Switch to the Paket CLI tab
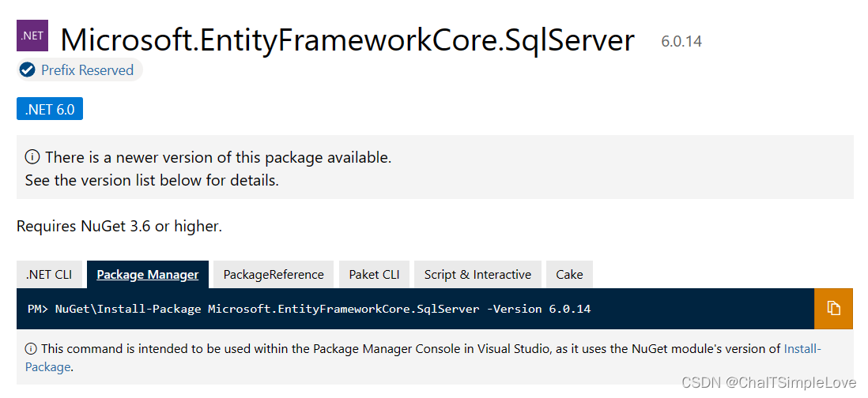868x398 pixels. 374,275
